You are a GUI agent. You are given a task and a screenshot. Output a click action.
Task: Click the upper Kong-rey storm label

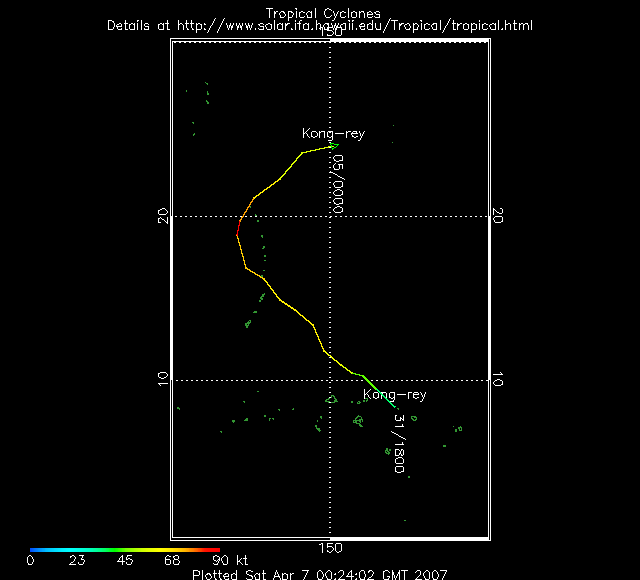click(333, 133)
